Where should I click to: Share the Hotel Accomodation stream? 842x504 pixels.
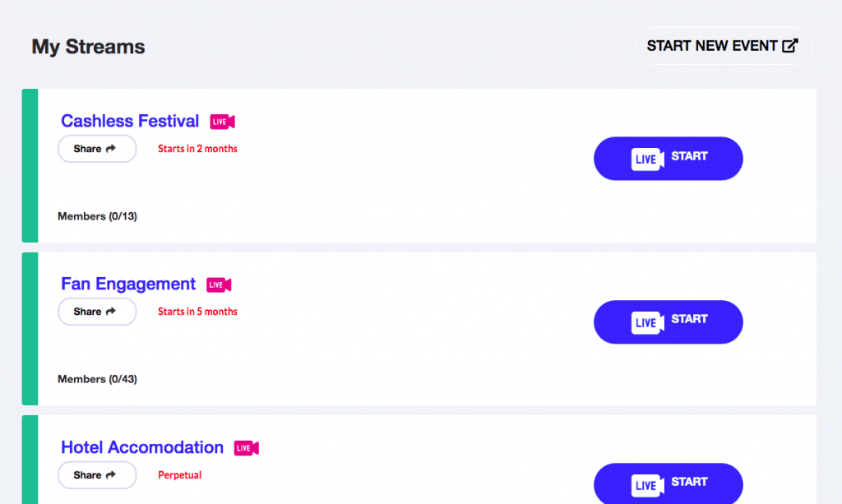click(x=97, y=474)
